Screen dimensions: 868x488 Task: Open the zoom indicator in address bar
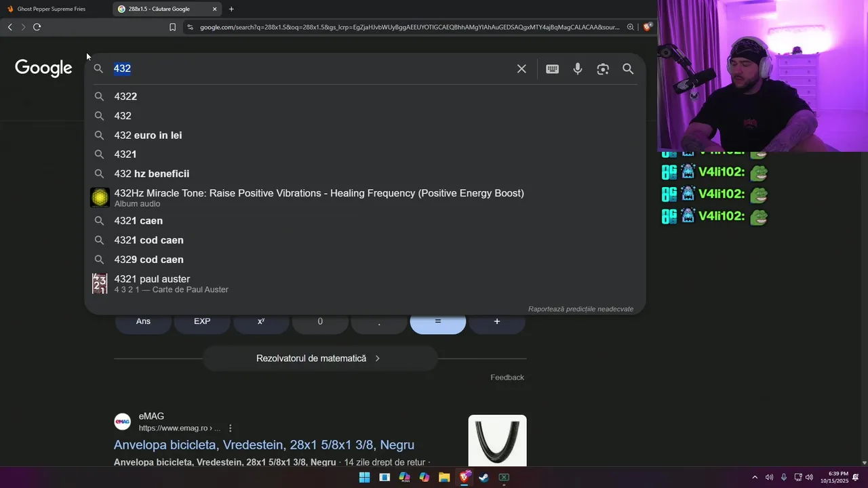631,27
